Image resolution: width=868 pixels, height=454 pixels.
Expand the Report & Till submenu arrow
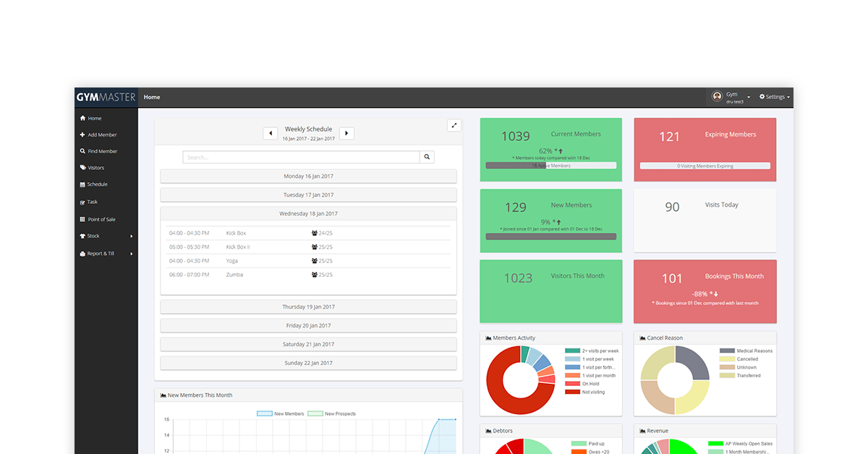[132, 254]
